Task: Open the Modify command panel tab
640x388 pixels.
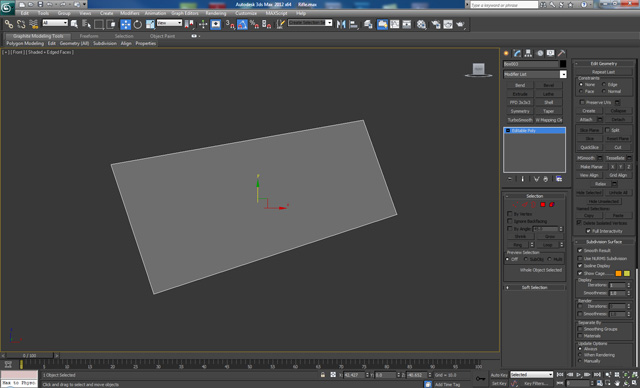Action: pos(518,53)
